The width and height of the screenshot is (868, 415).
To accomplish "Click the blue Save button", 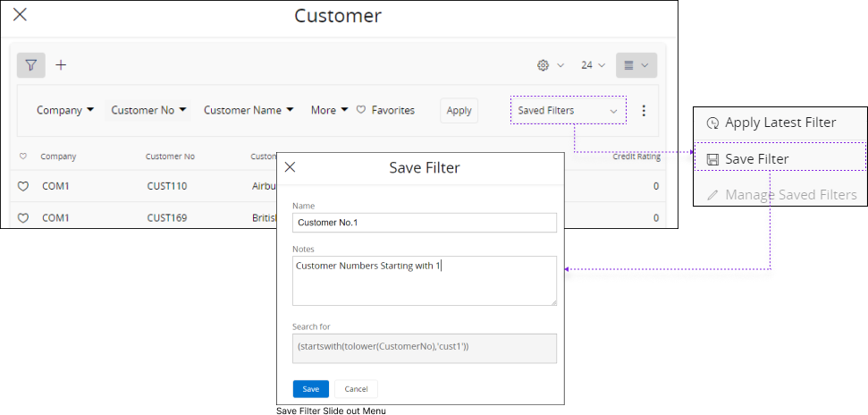I will pos(310,389).
